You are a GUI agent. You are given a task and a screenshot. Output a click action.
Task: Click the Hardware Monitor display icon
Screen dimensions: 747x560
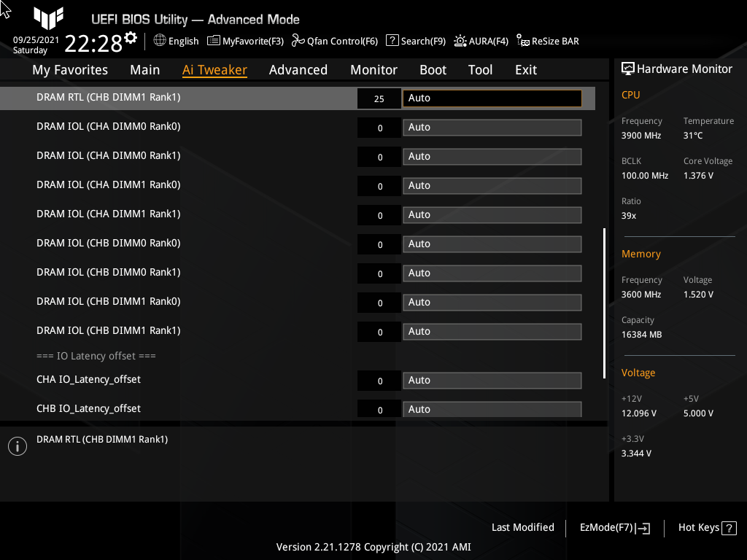point(628,69)
